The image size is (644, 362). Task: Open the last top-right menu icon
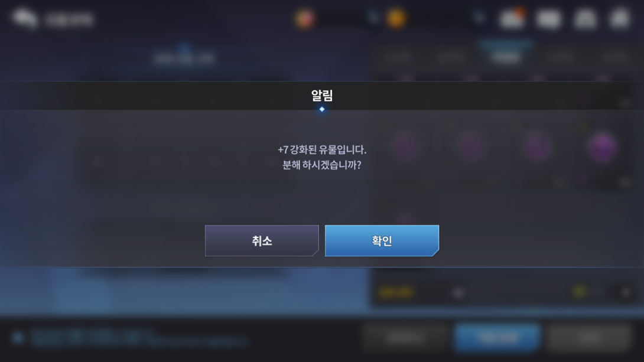(620, 18)
